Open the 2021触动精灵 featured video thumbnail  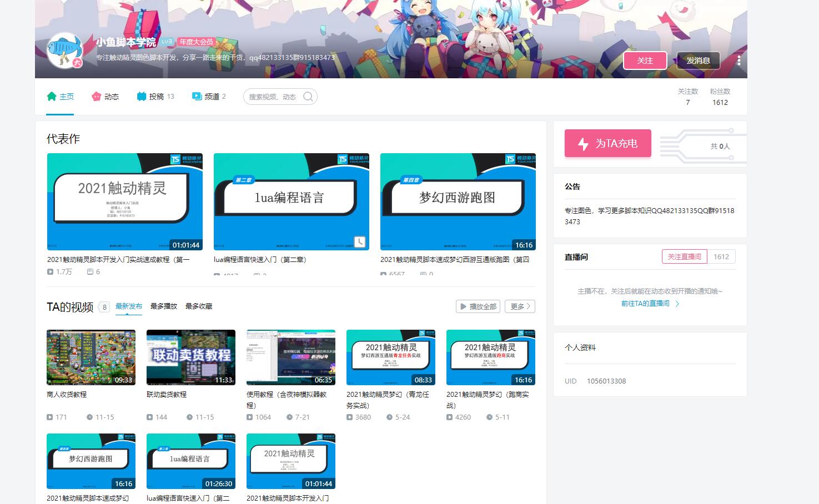pyautogui.click(x=124, y=202)
